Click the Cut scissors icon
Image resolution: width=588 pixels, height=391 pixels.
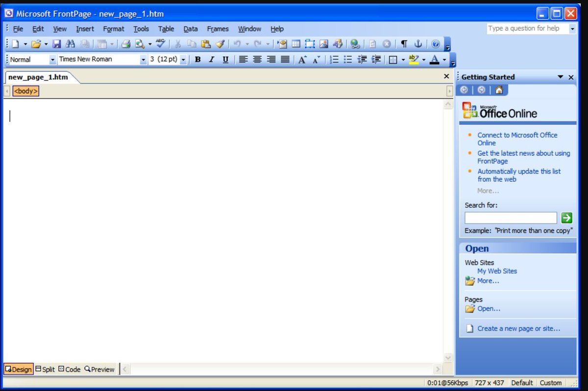click(177, 44)
